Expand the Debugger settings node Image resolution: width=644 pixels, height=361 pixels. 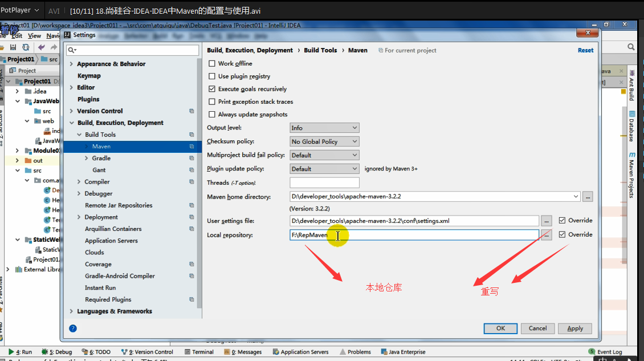click(79, 193)
